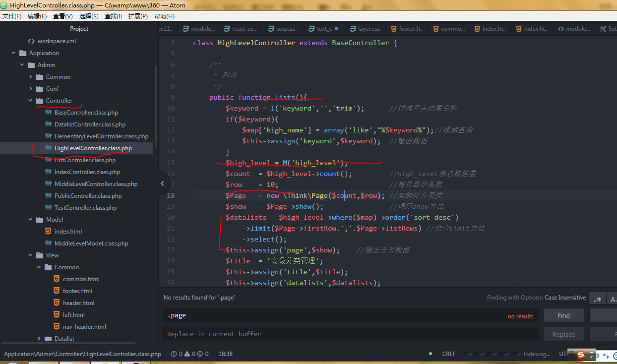The height and width of the screenshot is (364, 617).
Task: Open left.html HTML file
Action: (73, 315)
